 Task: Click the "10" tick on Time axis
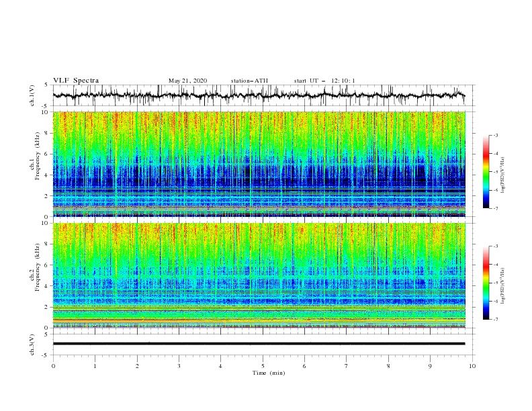(472, 366)
